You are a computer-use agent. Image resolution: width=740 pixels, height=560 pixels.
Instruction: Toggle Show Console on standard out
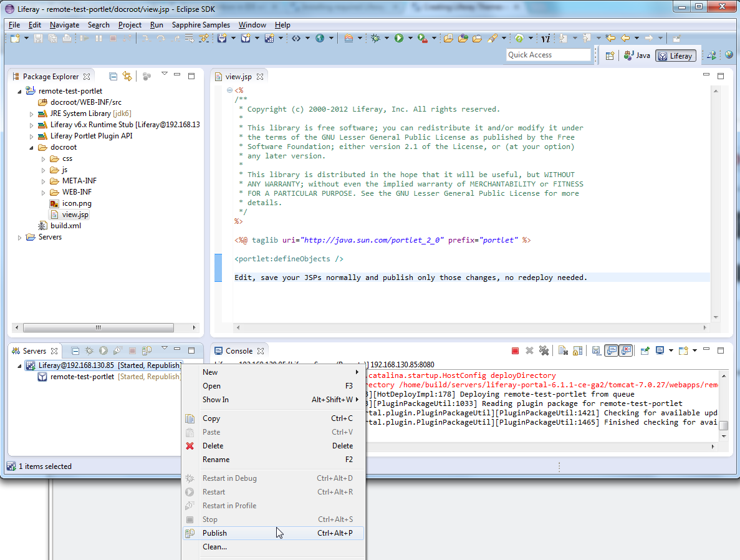(611, 351)
